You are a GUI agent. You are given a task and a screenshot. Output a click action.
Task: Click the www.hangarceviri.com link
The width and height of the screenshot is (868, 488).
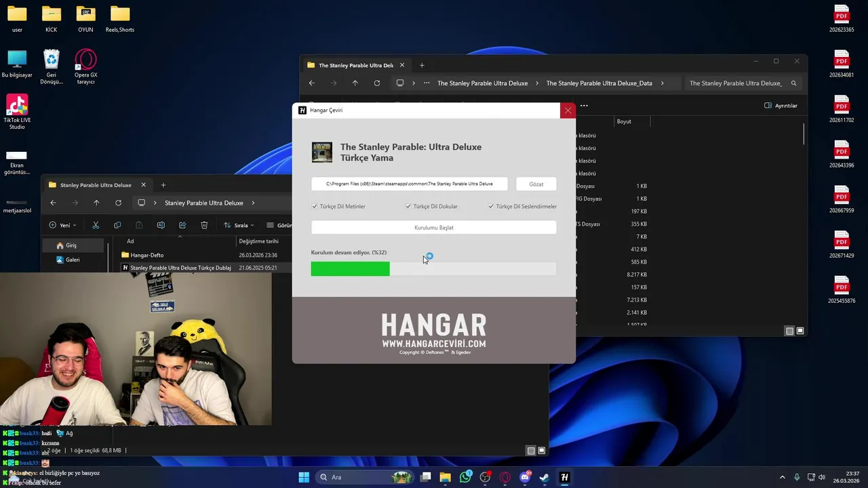[434, 344]
